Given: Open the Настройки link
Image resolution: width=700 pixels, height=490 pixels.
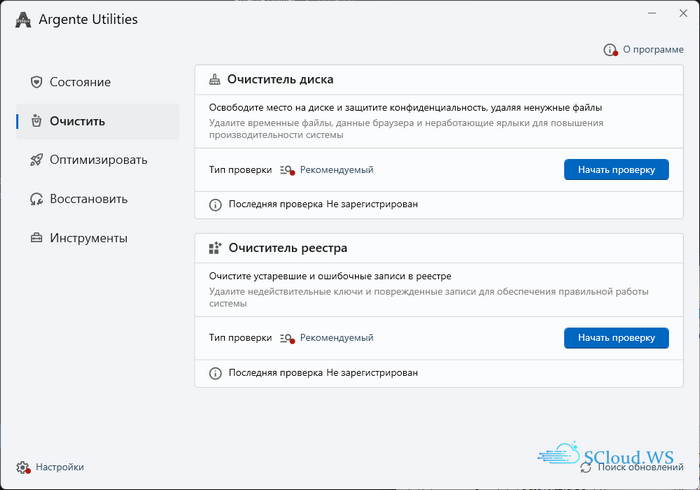Looking at the screenshot, I should (60, 467).
